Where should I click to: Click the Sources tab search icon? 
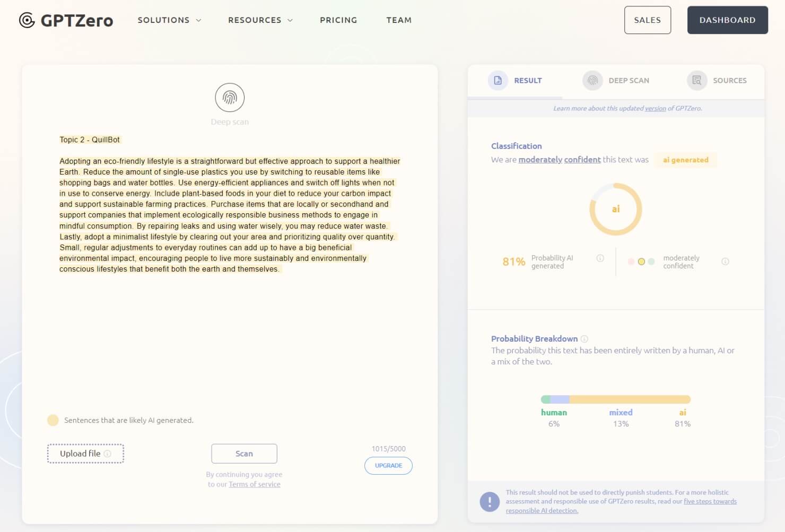tap(697, 81)
